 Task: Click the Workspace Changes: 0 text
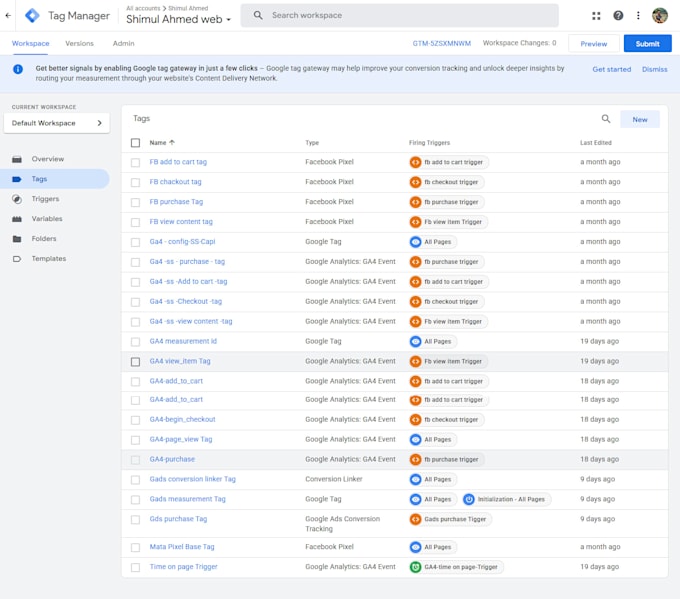pyautogui.click(x=519, y=43)
